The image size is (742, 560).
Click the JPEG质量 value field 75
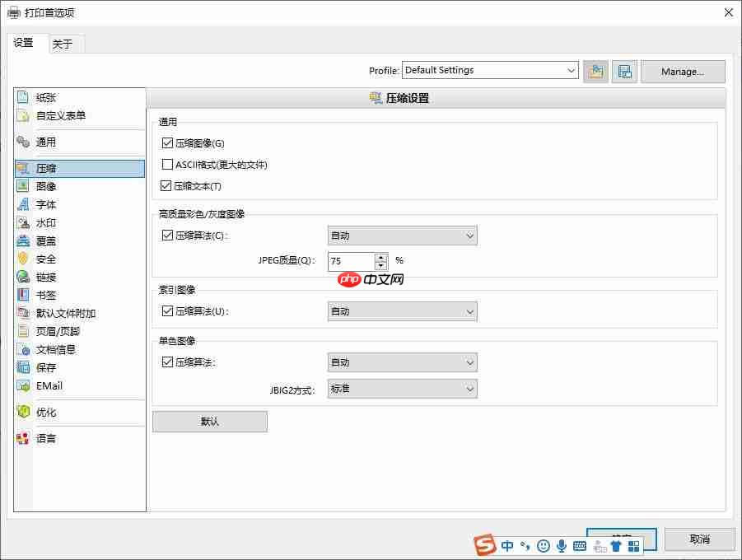351,261
